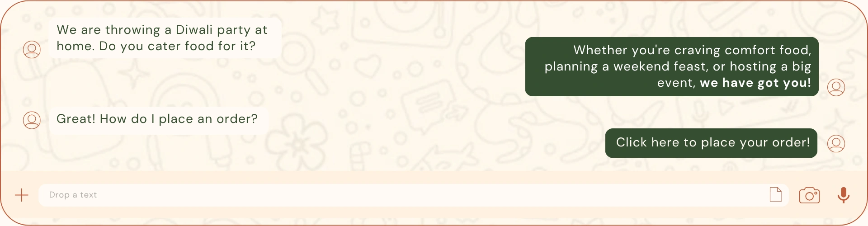Open sender avatar beside Diwali party message
Image resolution: width=868 pixels, height=226 pixels.
pos(32,49)
